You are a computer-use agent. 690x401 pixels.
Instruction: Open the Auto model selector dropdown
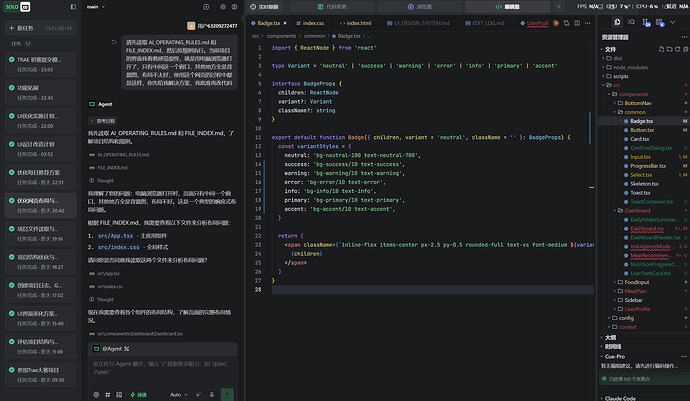[x=178, y=395]
